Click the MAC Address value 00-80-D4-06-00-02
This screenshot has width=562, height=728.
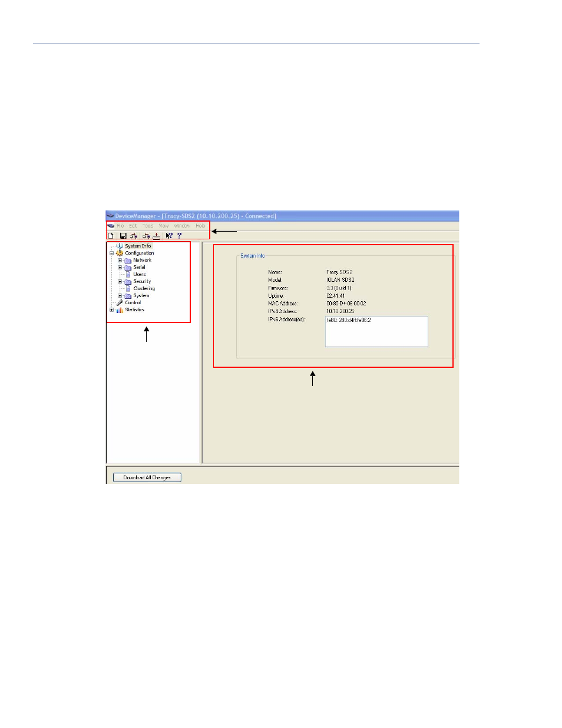pyautogui.click(x=346, y=304)
